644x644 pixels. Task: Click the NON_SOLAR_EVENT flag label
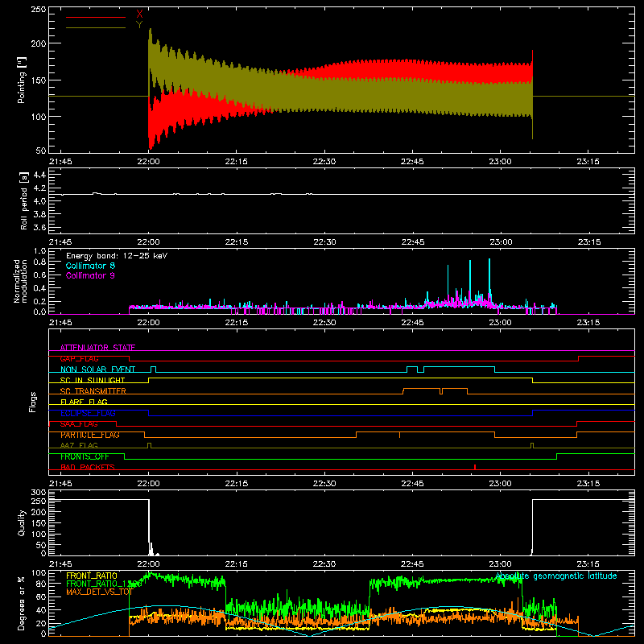pos(97,369)
